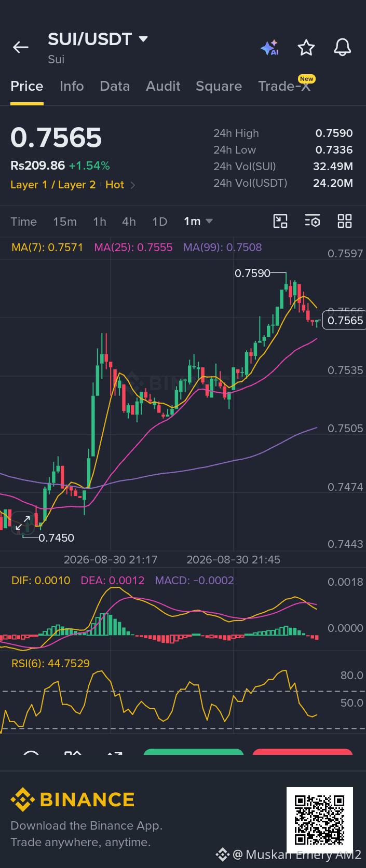Tap the 24h Vol(USDT) value 24.20M
Screen dimensions: 366x868
tap(333, 183)
